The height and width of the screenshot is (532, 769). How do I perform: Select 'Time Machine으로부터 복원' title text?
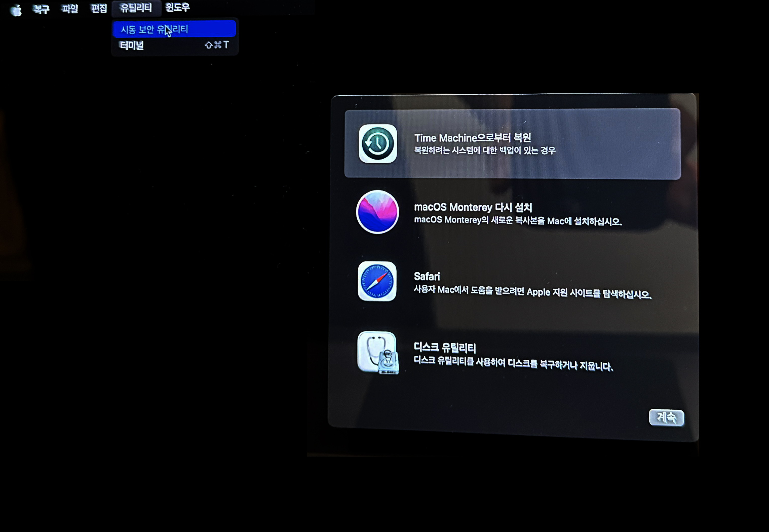(x=472, y=138)
